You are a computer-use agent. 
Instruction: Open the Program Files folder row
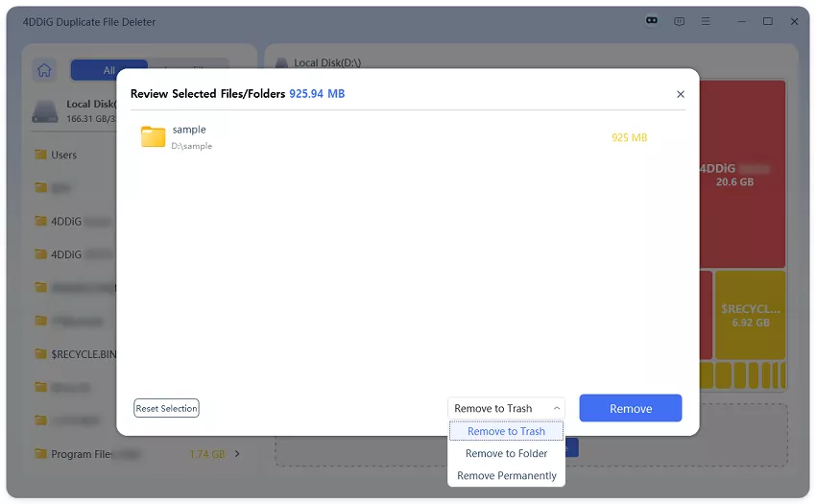[138, 454]
